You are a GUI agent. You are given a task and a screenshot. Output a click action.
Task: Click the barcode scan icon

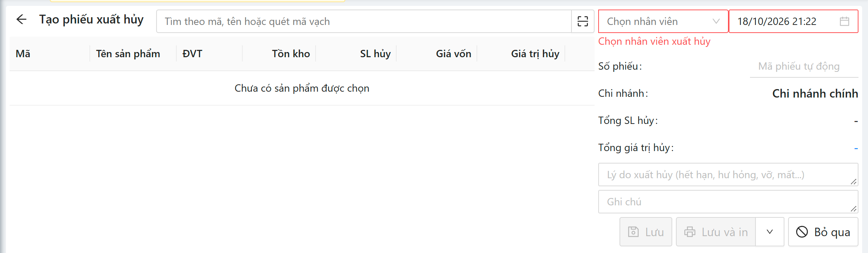pos(583,21)
